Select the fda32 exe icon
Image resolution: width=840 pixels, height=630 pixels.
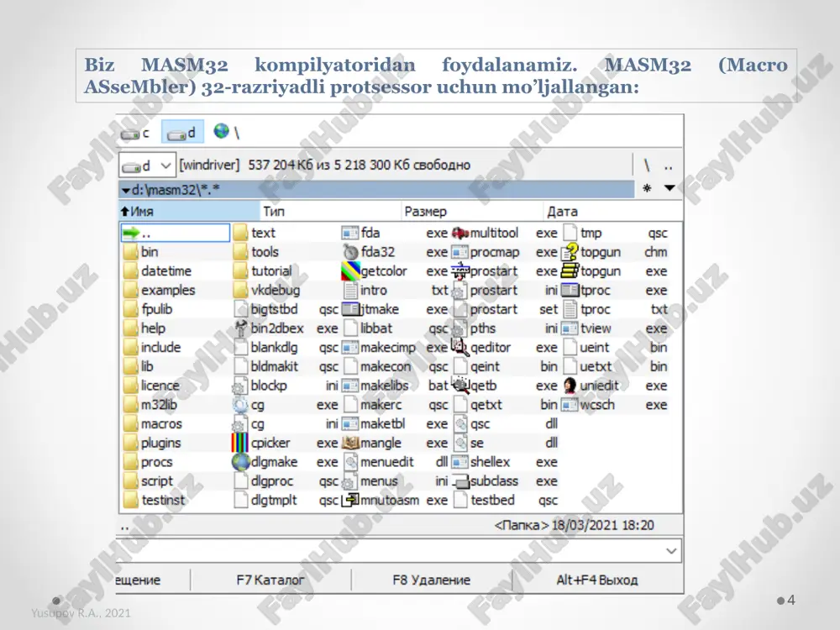coord(350,252)
